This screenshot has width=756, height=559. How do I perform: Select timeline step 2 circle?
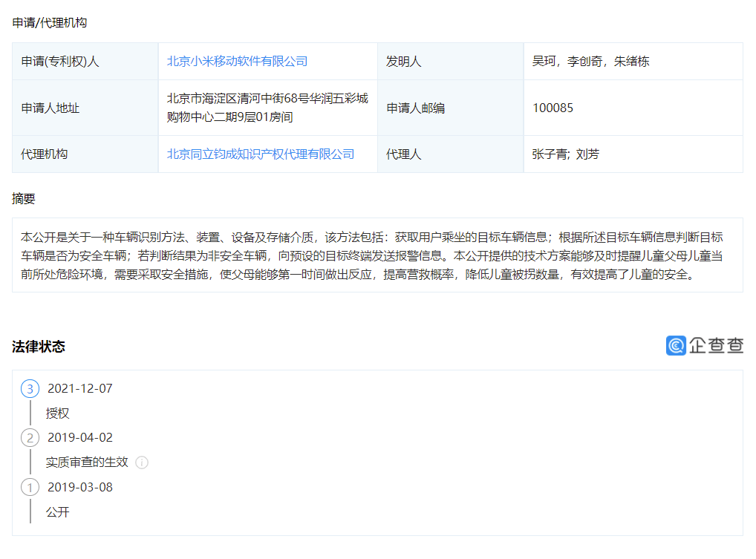(30, 437)
